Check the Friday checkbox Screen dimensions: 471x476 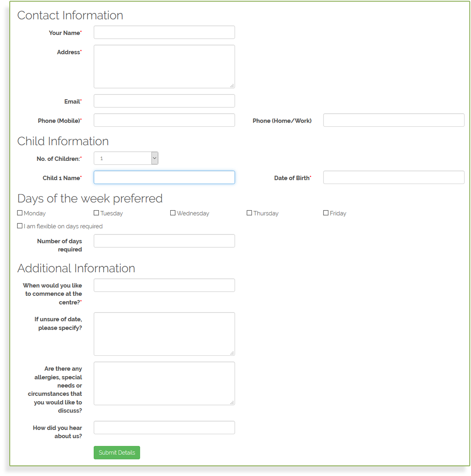click(326, 213)
